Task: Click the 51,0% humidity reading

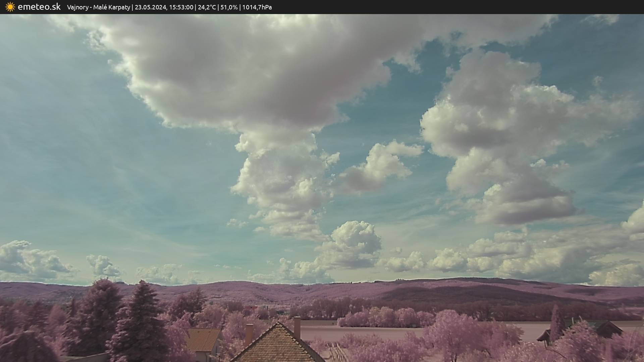Action: click(229, 7)
